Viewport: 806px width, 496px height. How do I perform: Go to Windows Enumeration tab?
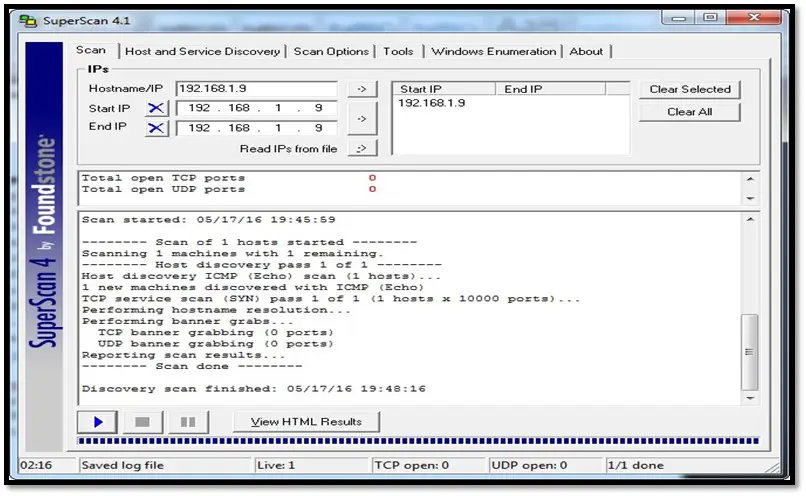pyautogui.click(x=493, y=51)
